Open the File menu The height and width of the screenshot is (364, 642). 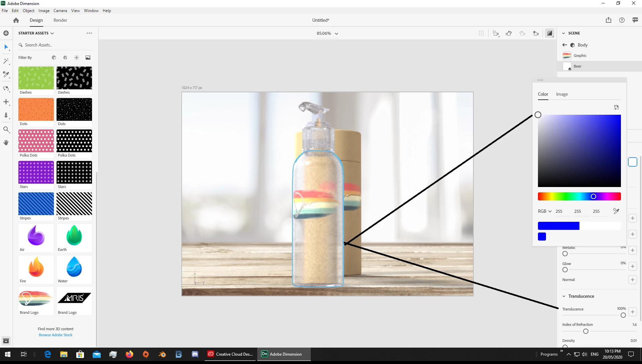(5, 11)
